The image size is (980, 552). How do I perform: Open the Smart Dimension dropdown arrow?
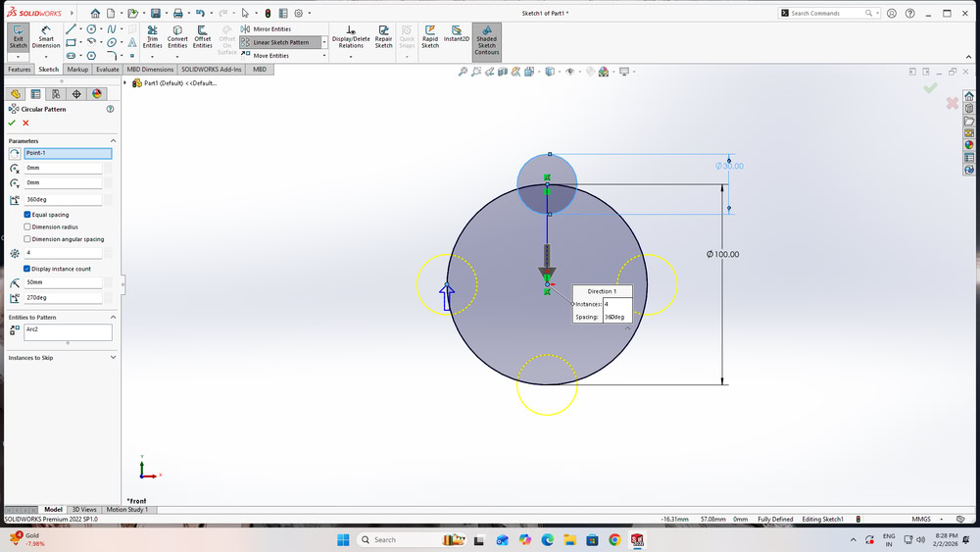(46, 57)
